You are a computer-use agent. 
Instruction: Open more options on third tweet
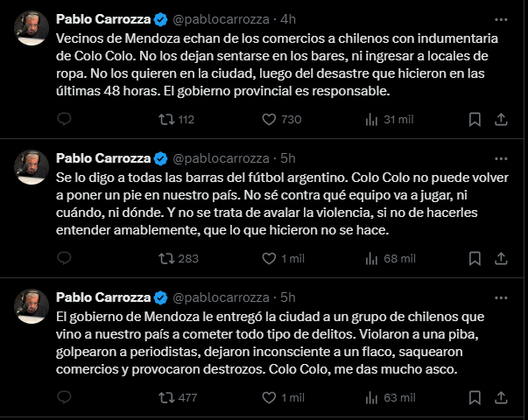click(x=501, y=297)
